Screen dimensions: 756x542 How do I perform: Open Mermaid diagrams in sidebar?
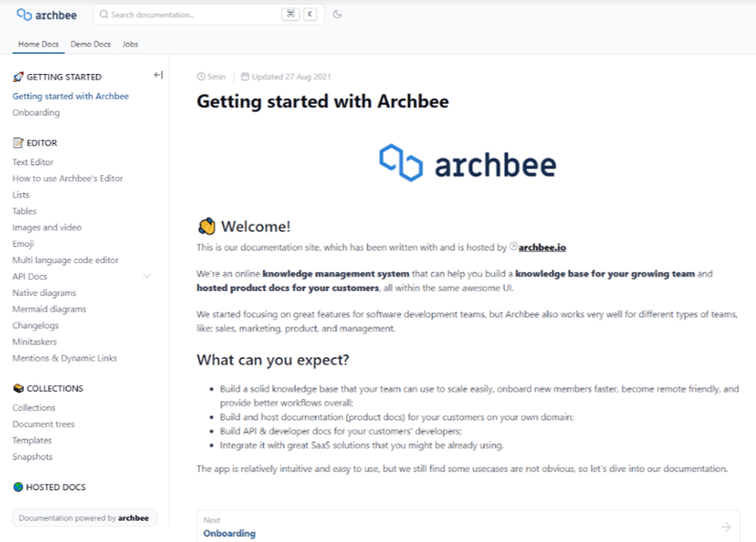[49, 309]
